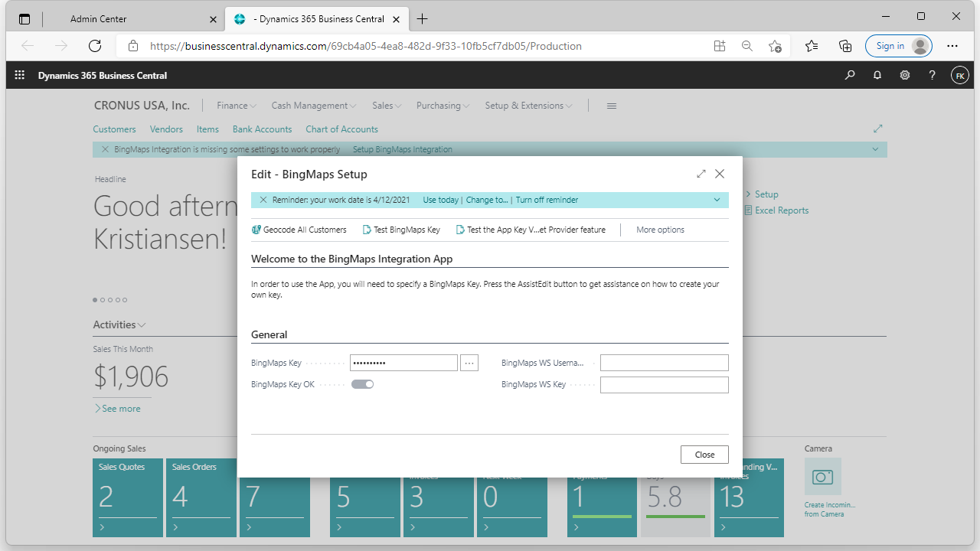Go to Customers list
This screenshot has width=980, height=551.
(x=115, y=129)
